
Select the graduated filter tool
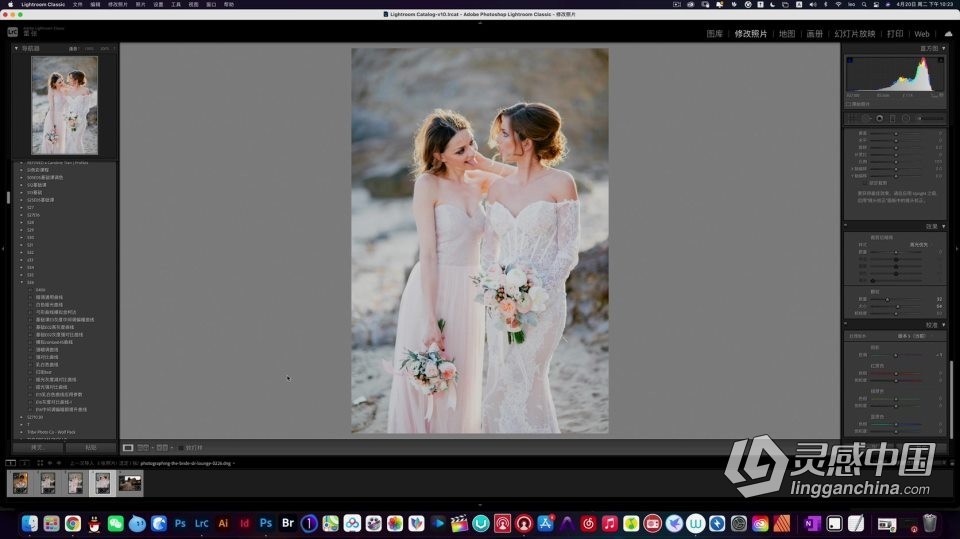click(x=893, y=118)
